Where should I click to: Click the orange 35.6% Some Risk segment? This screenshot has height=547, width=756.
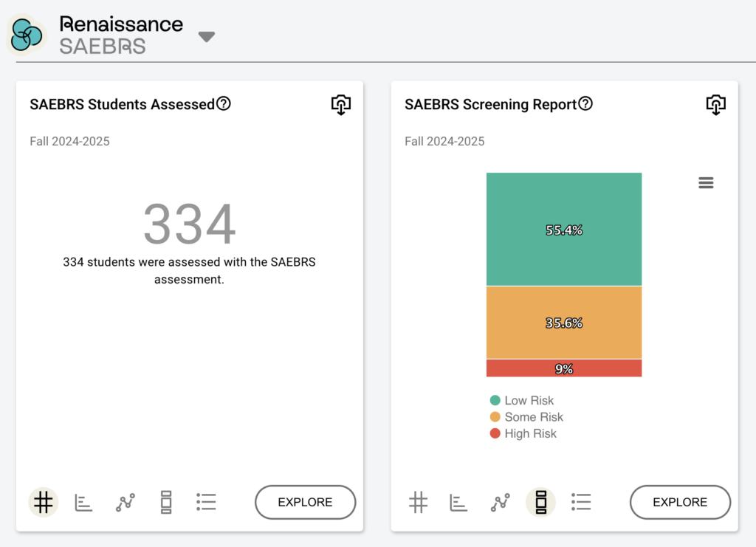[564, 323]
